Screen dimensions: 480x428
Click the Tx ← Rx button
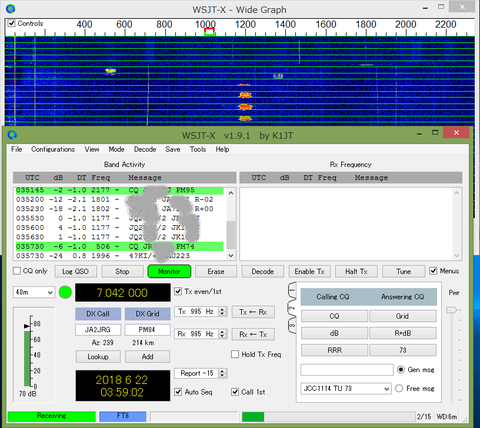point(253,312)
